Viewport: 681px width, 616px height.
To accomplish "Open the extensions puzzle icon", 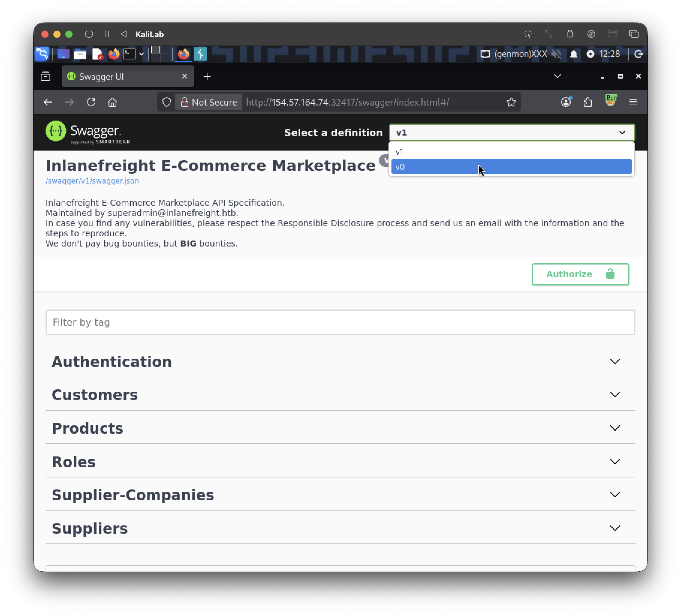I will [588, 102].
